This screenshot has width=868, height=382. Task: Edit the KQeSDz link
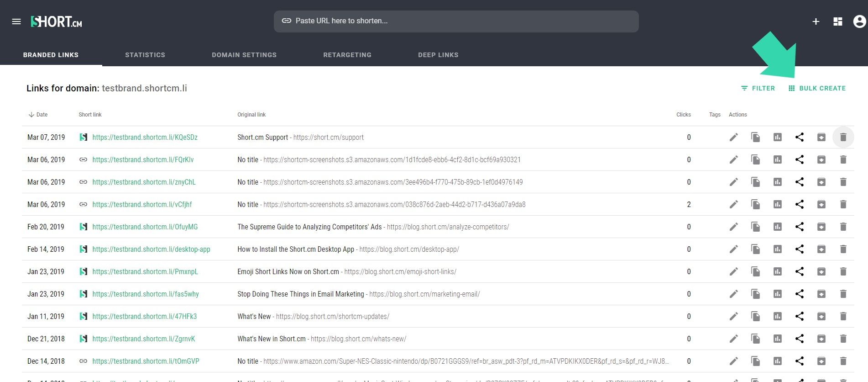[734, 137]
